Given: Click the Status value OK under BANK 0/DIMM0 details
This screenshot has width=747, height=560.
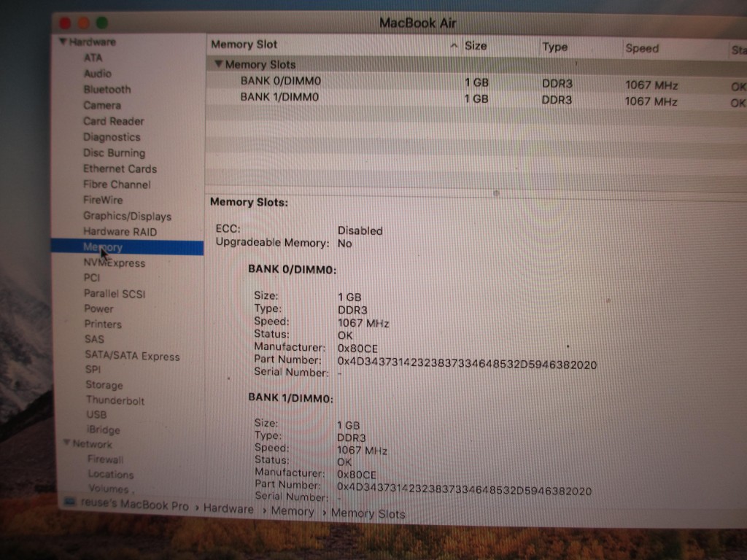Looking at the screenshot, I should [x=345, y=335].
